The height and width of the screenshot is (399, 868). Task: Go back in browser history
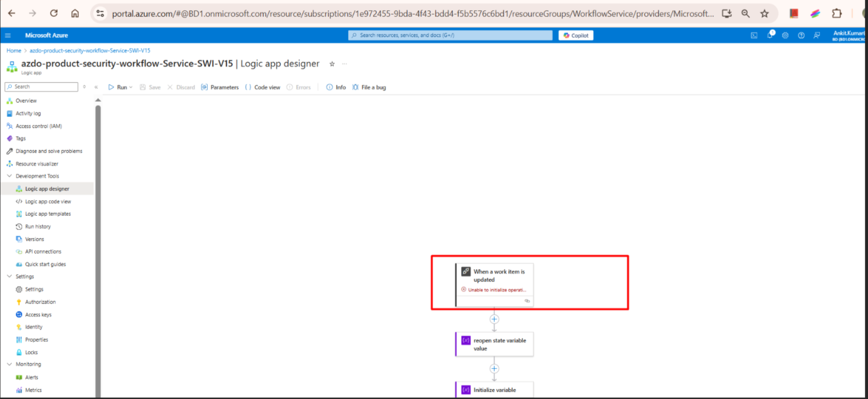tap(11, 13)
